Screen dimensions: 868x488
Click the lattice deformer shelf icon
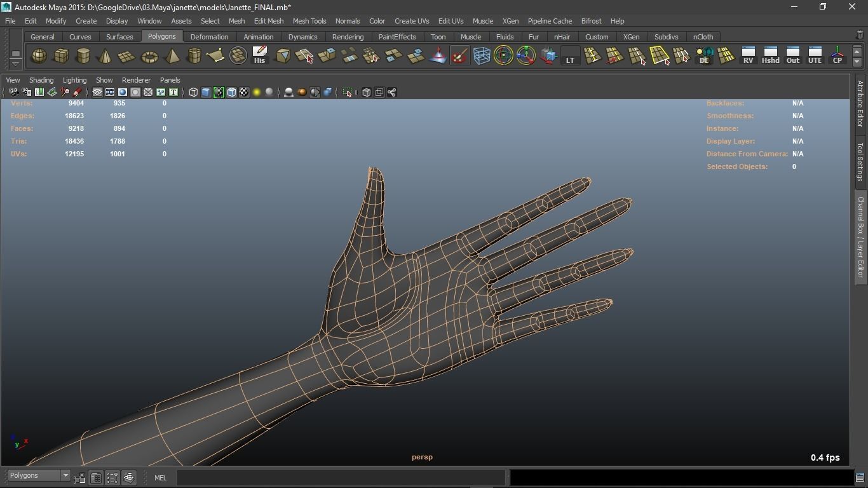[482, 56]
